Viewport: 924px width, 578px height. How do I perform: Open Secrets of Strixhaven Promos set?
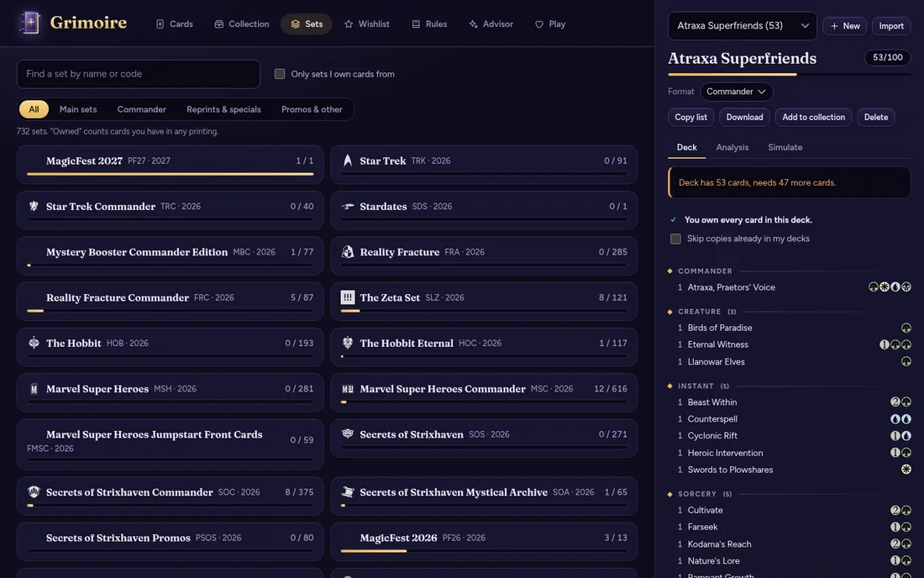pos(171,542)
